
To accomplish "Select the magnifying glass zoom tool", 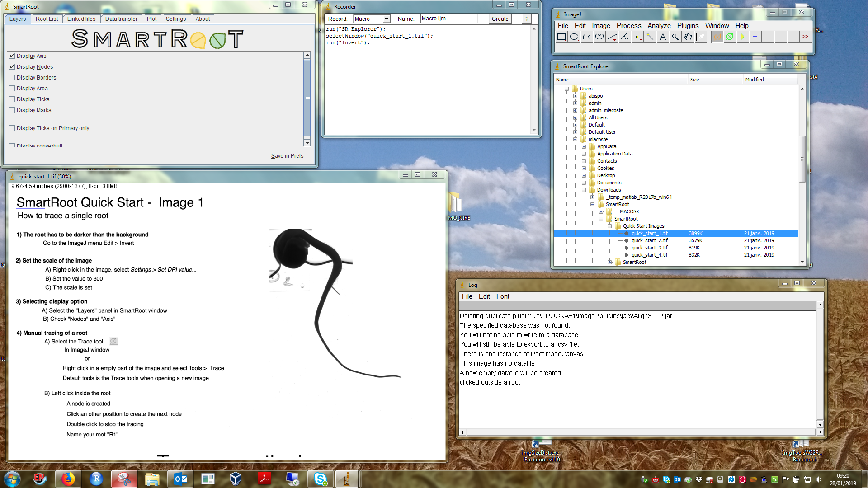I will tap(675, 37).
